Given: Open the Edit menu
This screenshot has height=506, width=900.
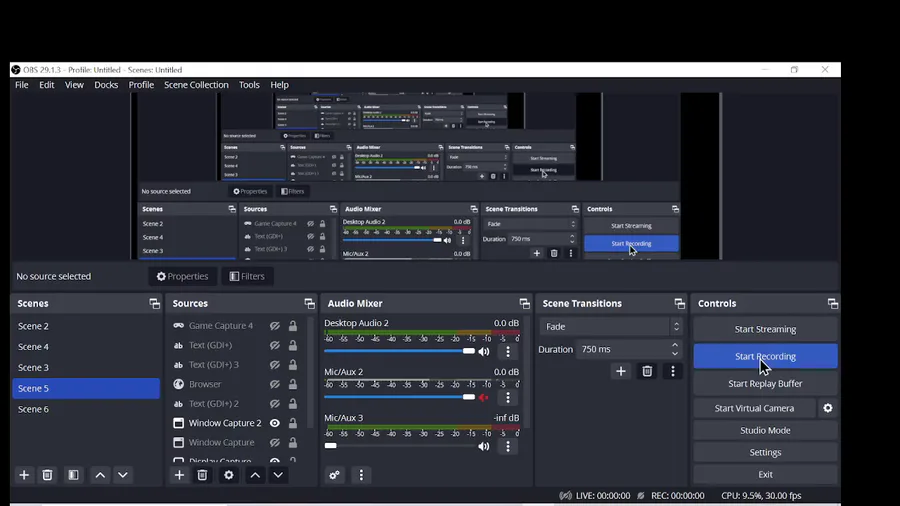Looking at the screenshot, I should point(46,85).
